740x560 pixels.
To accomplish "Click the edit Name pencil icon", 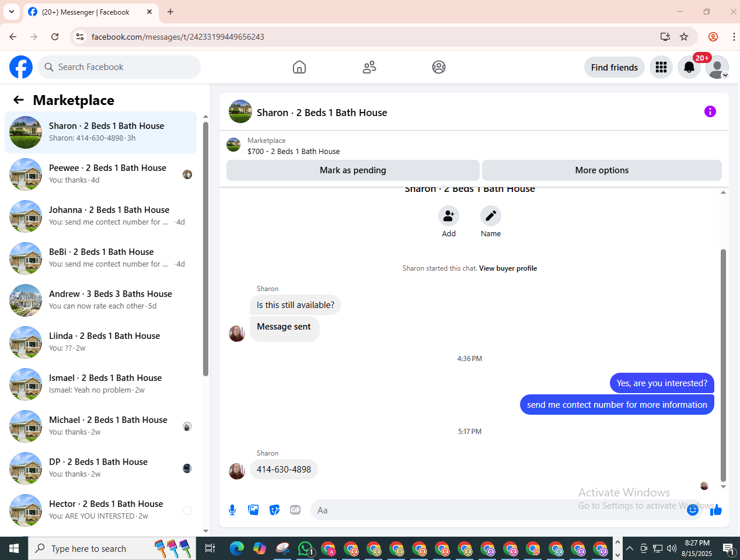I will click(x=491, y=216).
